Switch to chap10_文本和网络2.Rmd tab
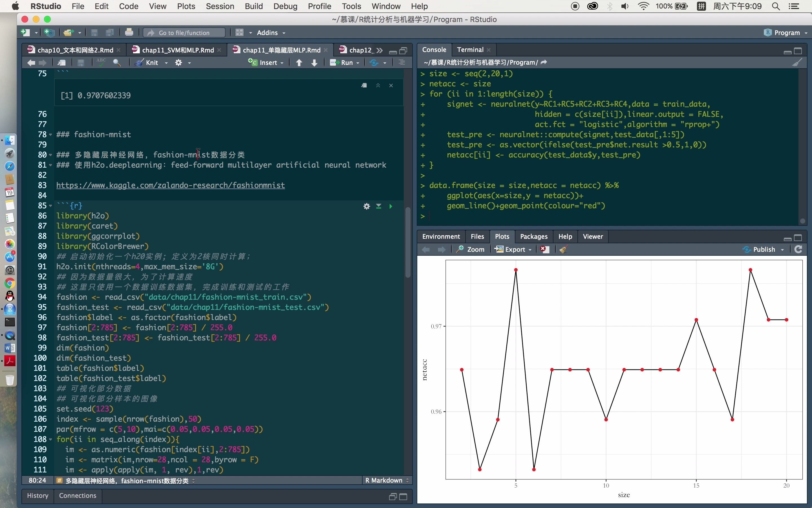This screenshot has width=812, height=508. pos(75,50)
